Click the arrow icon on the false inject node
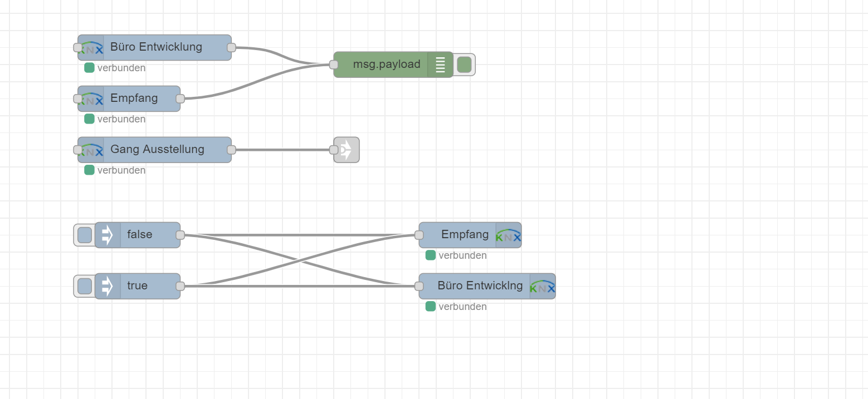This screenshot has height=399, width=868. point(108,235)
